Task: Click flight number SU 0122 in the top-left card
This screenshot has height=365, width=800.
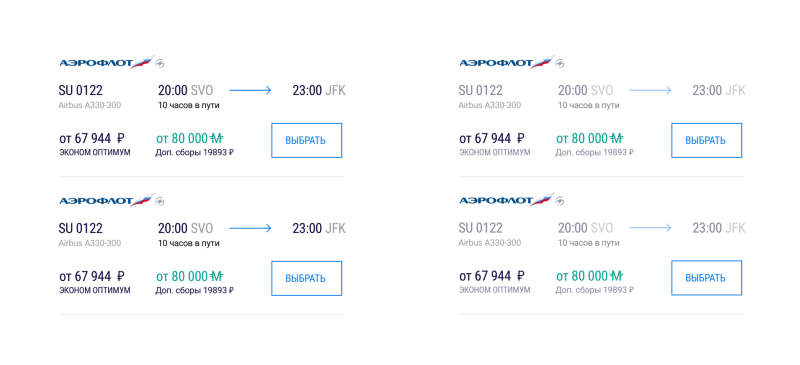Action: 81,91
